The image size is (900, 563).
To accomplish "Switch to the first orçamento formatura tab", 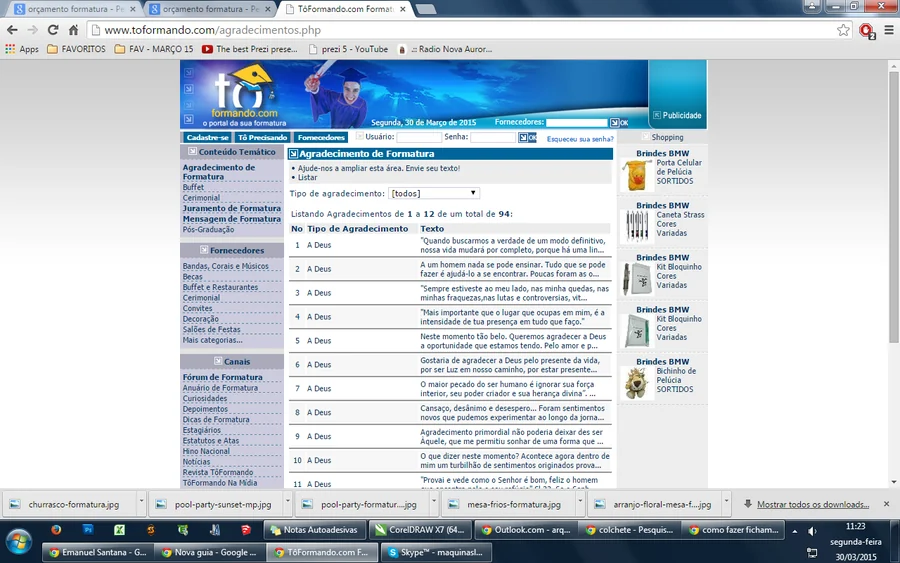I will (x=71, y=9).
